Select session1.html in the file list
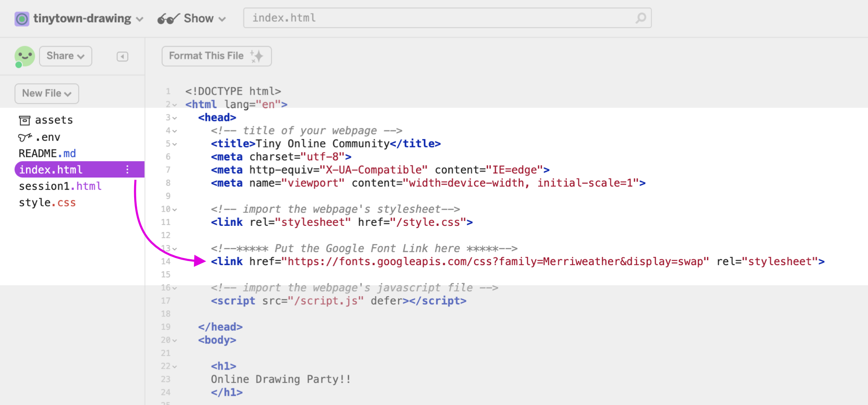Screen dimensions: 868x405 pyautogui.click(x=60, y=186)
